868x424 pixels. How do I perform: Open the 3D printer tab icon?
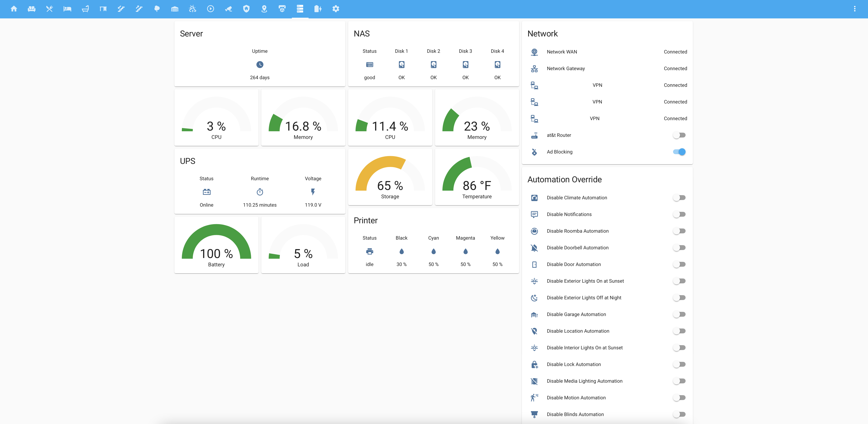282,9
